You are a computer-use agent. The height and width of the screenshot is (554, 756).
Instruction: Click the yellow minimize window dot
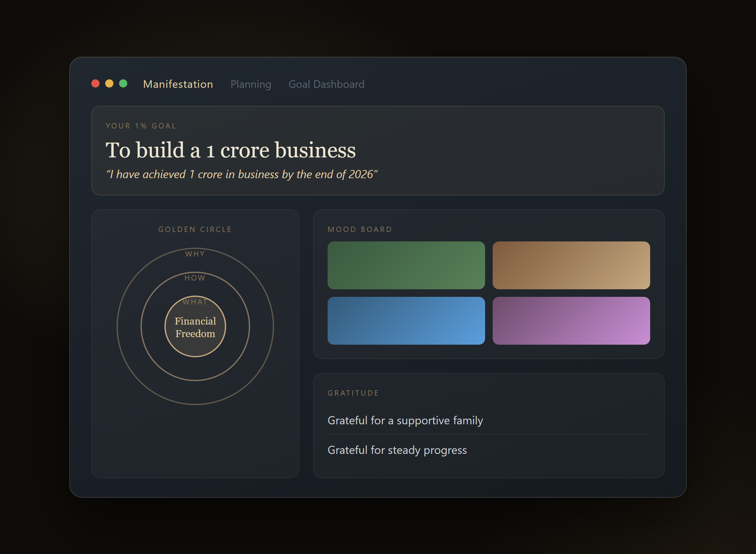109,83
